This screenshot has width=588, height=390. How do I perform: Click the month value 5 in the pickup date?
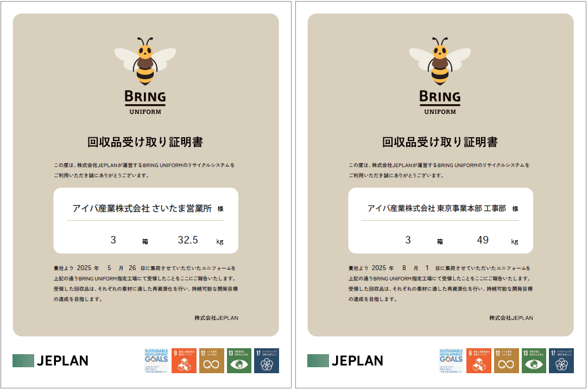(110, 268)
